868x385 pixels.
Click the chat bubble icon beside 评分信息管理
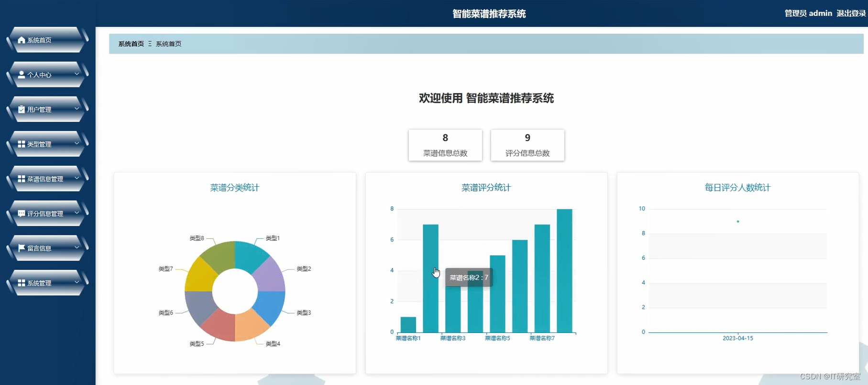[x=22, y=214]
